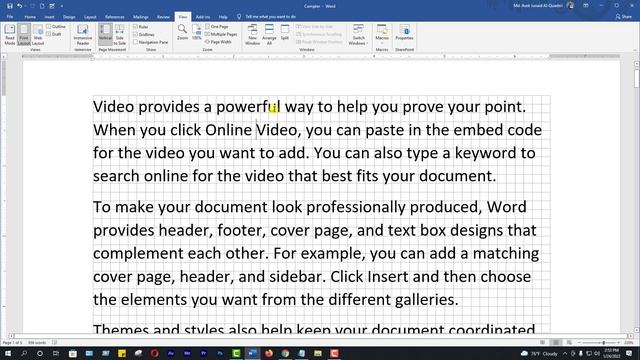Switch to the Insert ribbon tab
This screenshot has height=360, width=640.
pos(49,17)
